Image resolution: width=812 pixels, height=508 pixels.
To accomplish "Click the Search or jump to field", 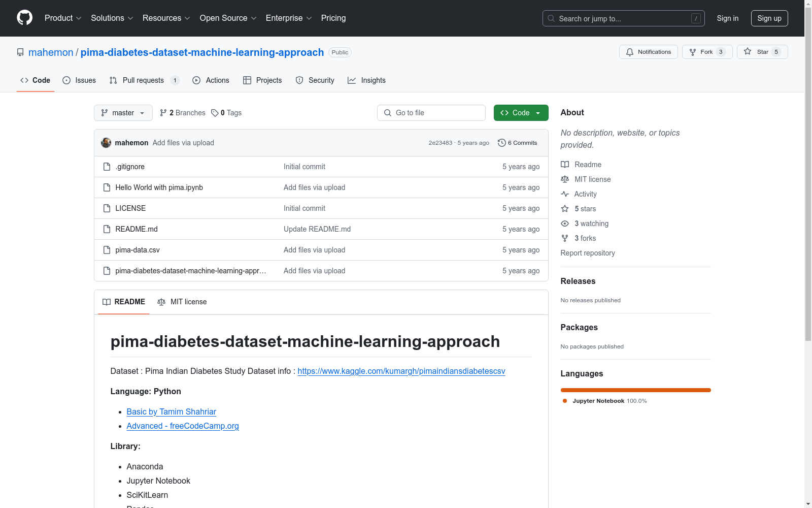I will click(624, 18).
